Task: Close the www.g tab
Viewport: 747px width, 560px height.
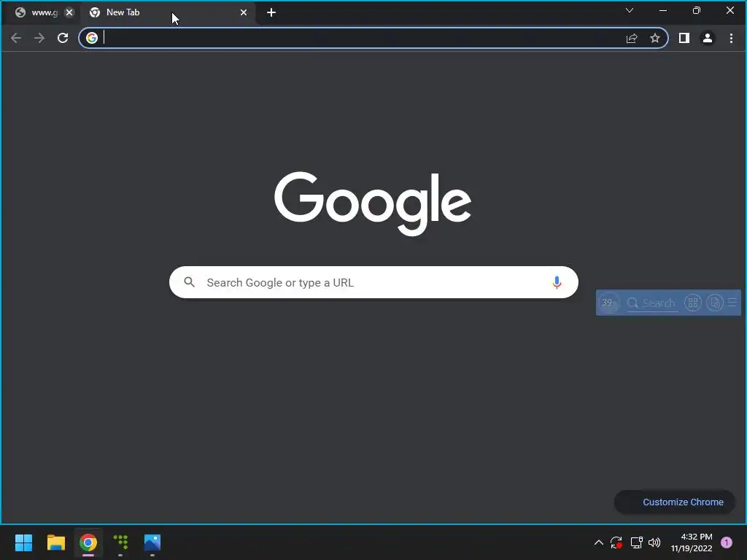Action: [x=69, y=12]
